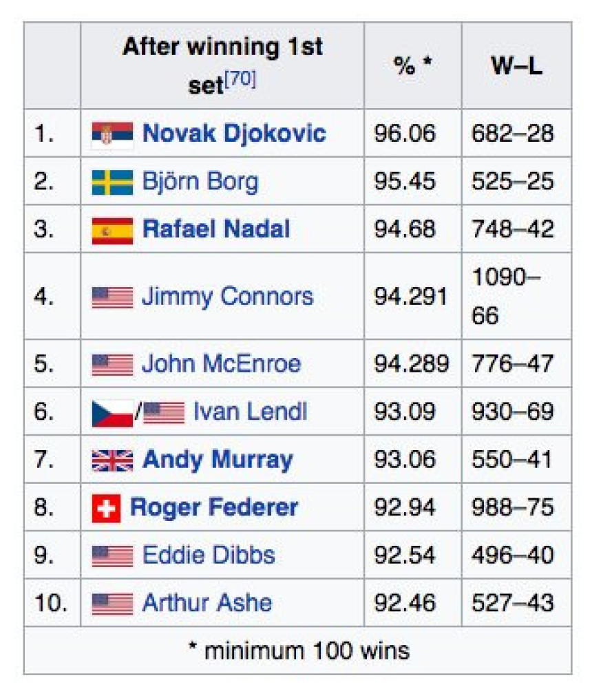This screenshot has width=592, height=700.
Task: Open the Novak Djokovic link
Action: click(234, 133)
